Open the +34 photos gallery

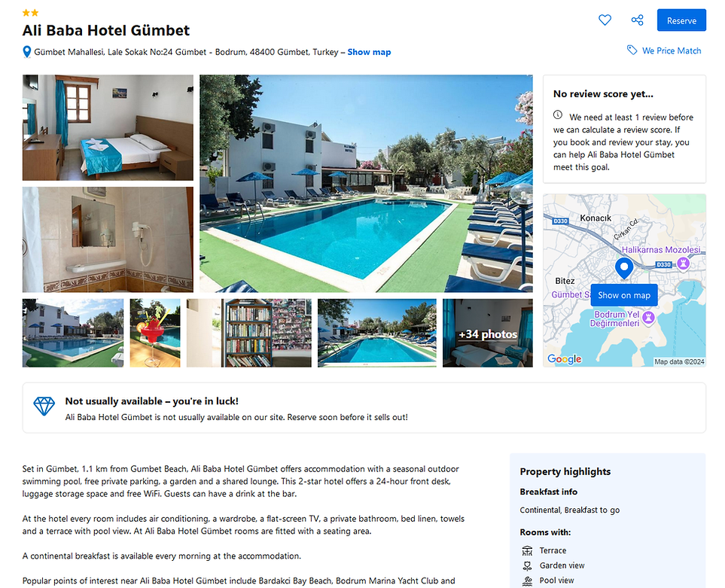point(487,333)
